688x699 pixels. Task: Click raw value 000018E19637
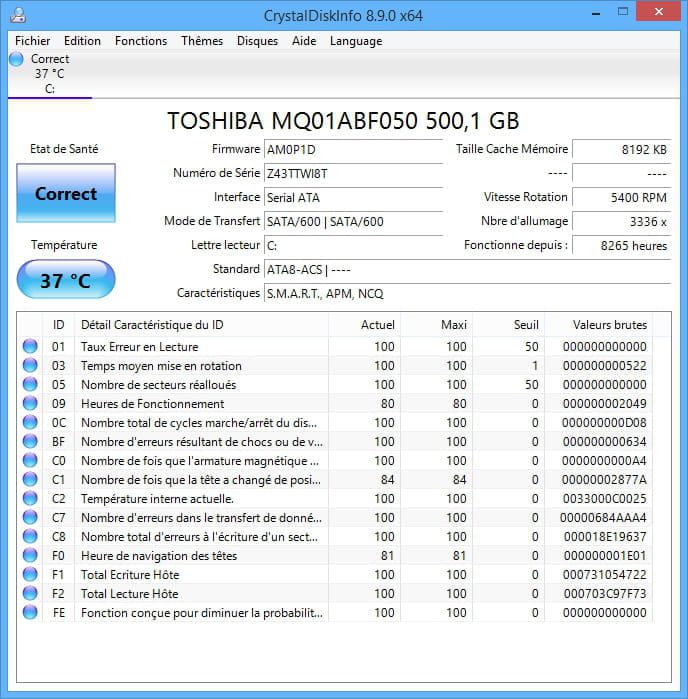pyautogui.click(x=605, y=537)
